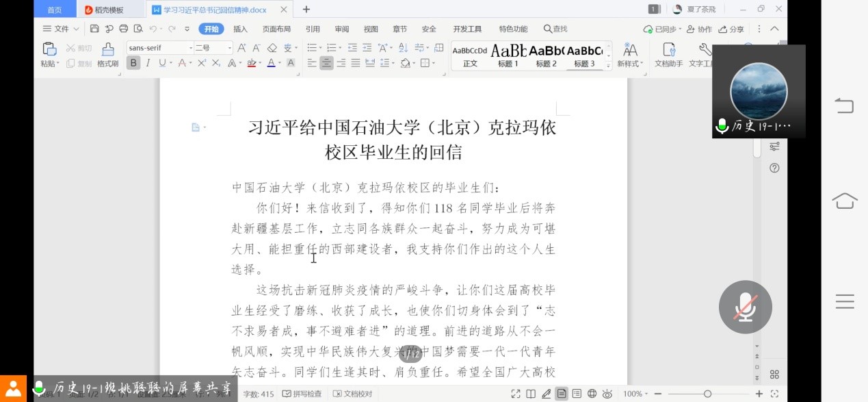Switch to 插入 ribbon tab

click(240, 29)
